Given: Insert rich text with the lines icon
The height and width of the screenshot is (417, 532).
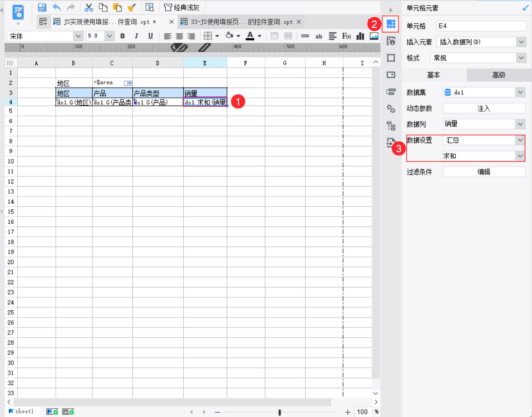Looking at the screenshot, I should 332,36.
